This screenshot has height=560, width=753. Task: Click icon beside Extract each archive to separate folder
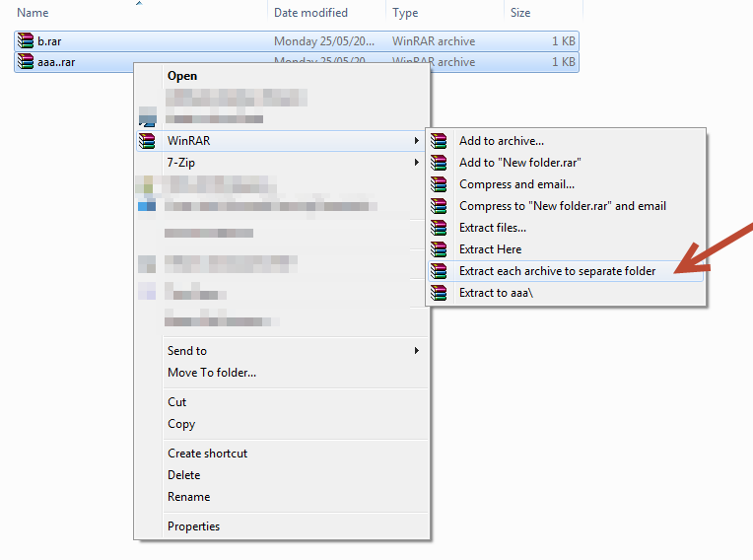(x=439, y=271)
